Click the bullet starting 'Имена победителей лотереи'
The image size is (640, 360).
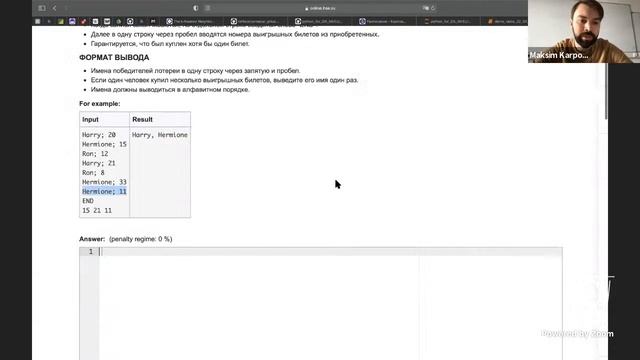pos(196,71)
